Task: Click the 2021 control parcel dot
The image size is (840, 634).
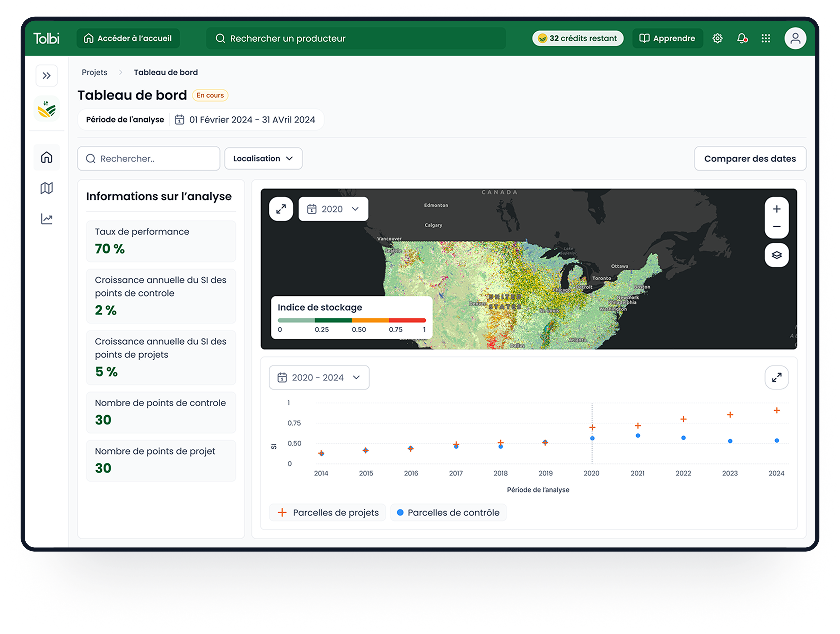Action: click(638, 435)
